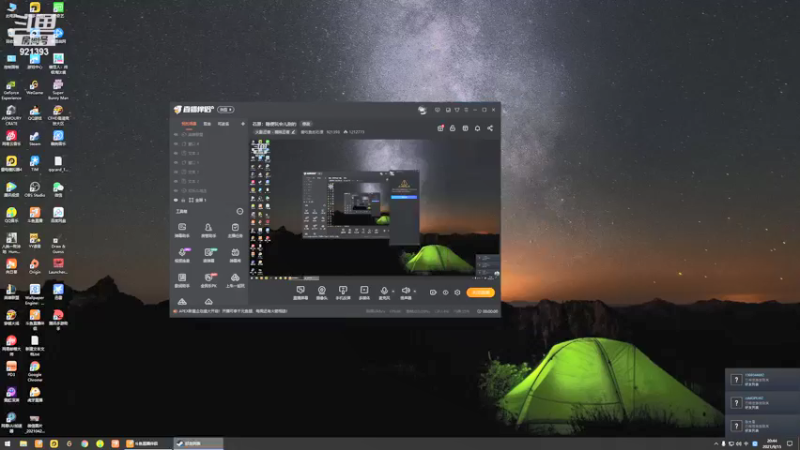Open the user avatar in the title bar
Image resolution: width=800 pixels, height=450 pixels.
click(422, 110)
